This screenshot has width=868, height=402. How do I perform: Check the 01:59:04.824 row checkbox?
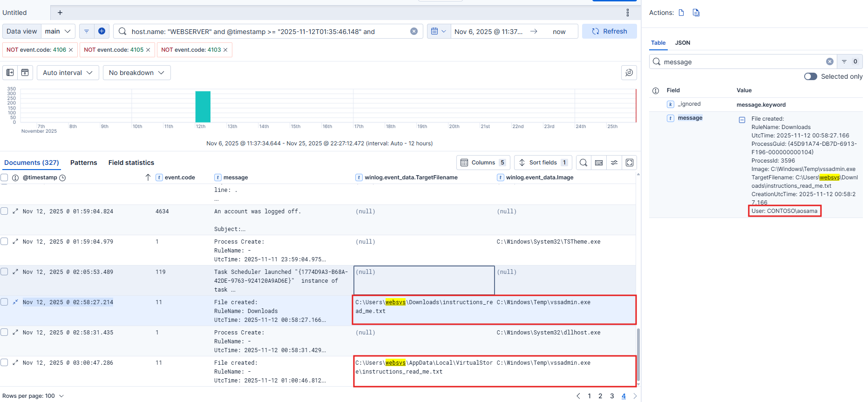pyautogui.click(x=5, y=211)
